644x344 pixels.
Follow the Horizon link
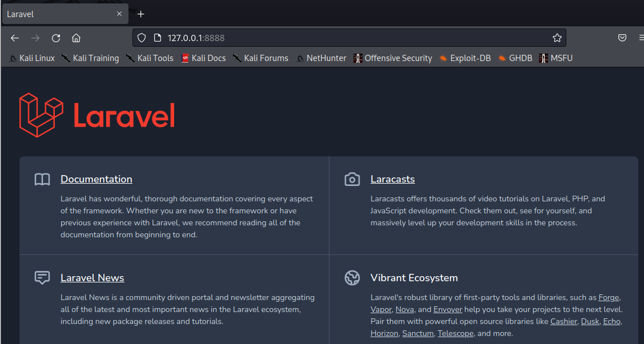click(384, 333)
